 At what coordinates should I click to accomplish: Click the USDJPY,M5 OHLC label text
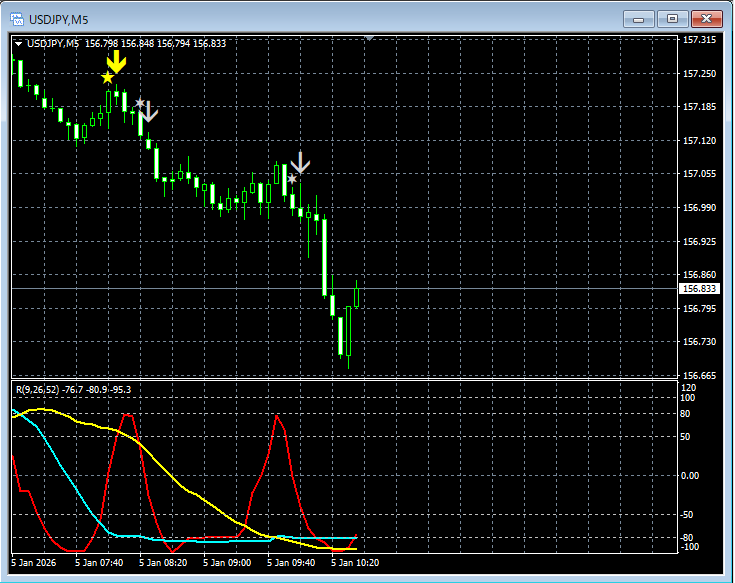click(126, 44)
